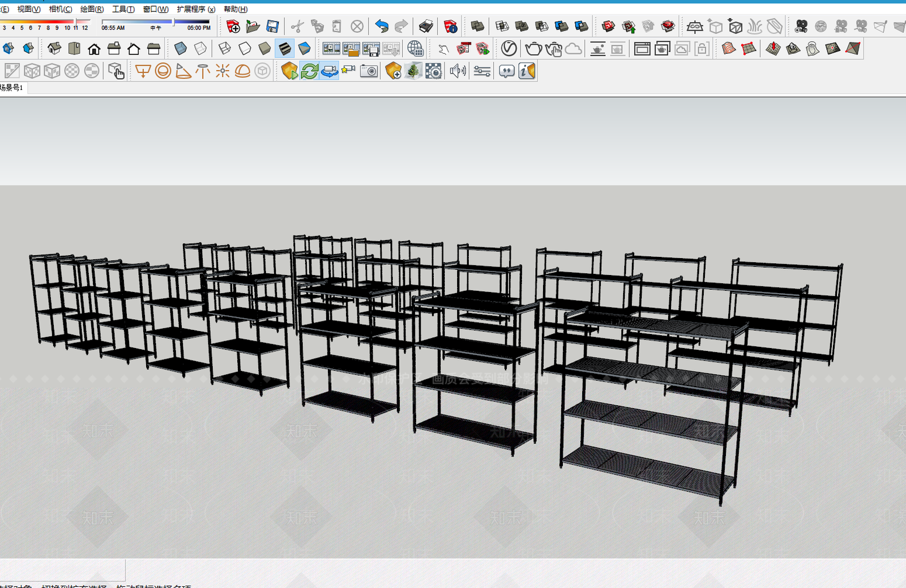906x588 pixels.
Task: Toggle X-ray style mode
Action: tap(181, 49)
